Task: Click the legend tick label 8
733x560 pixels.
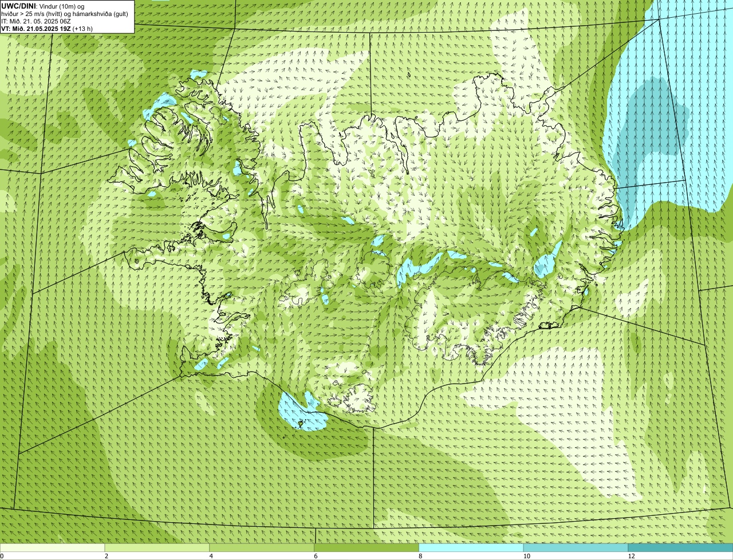Action: click(x=420, y=556)
